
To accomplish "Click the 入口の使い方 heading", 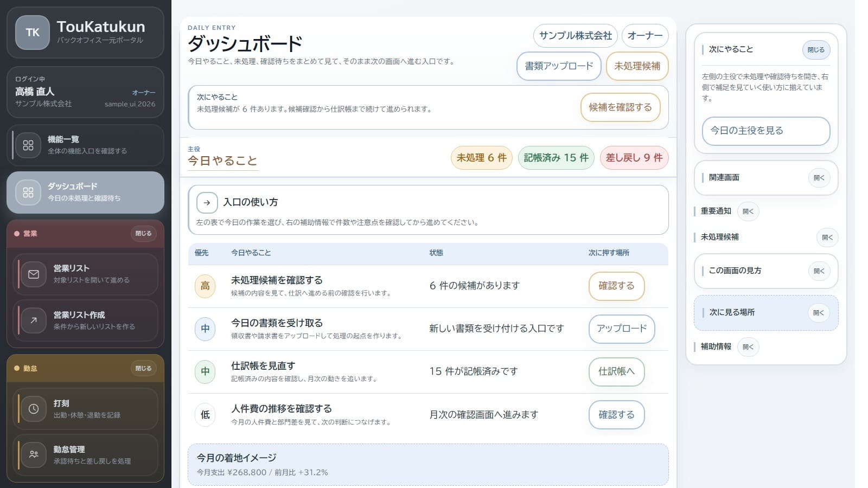I will point(251,202).
